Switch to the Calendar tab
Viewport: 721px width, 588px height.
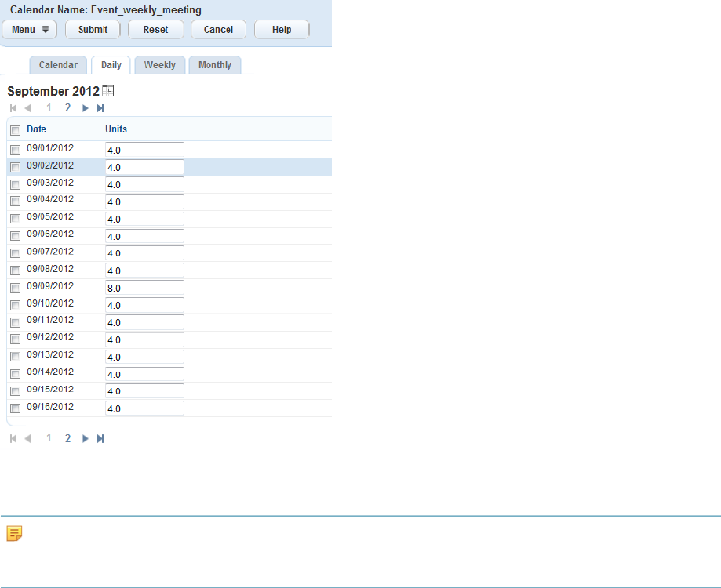(x=58, y=65)
